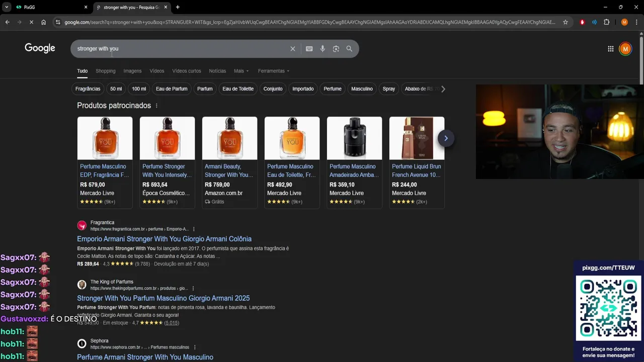Open the Chrome profile avatar in toolbar

[624, 22]
